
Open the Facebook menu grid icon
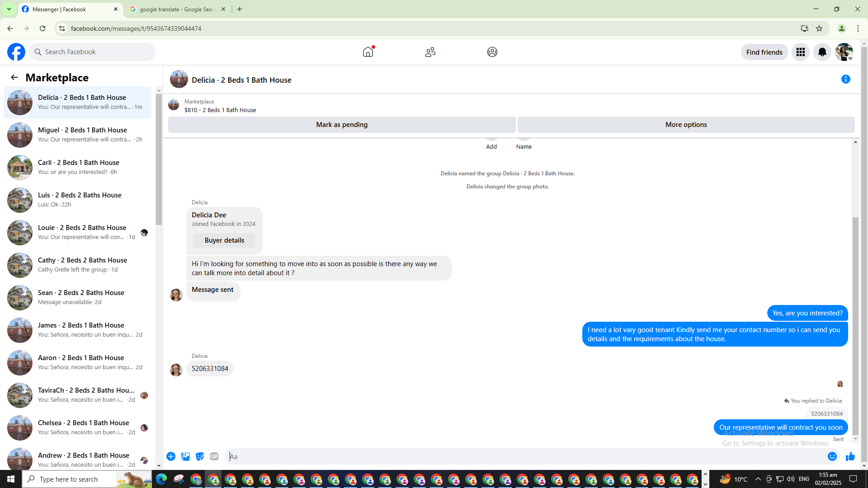pos(800,52)
